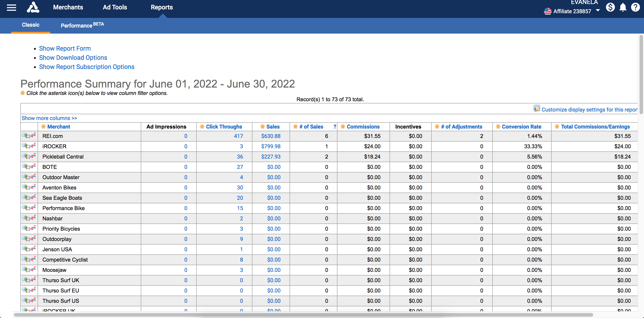Image resolution: width=644 pixels, height=318 pixels.
Task: Click the Ad Impressions column header
Action: coord(166,127)
